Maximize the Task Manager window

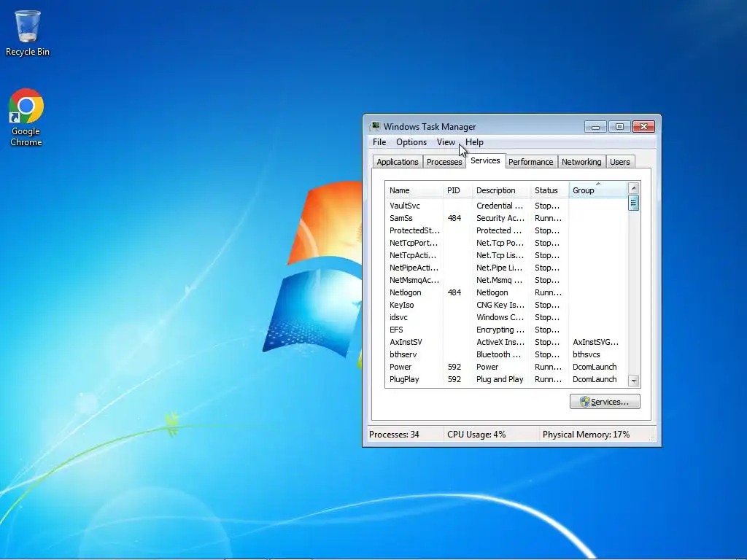point(619,126)
